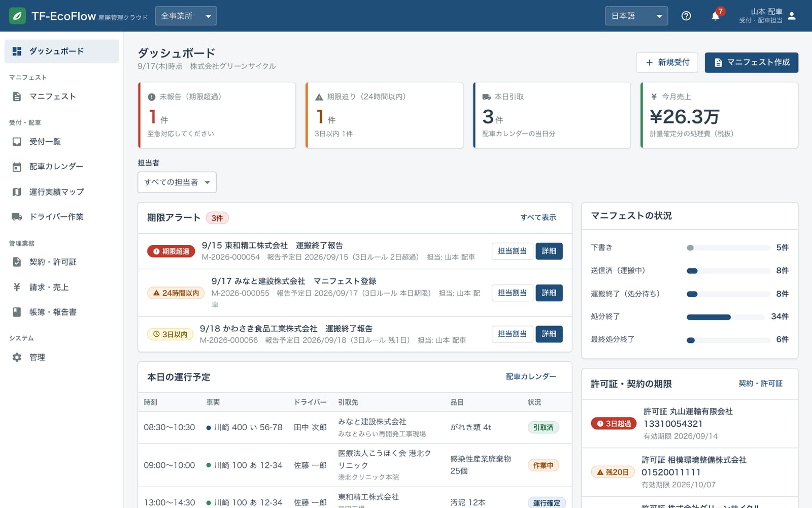This screenshot has height=508, width=812.
Task: Open the help question mark icon
Action: pos(686,16)
